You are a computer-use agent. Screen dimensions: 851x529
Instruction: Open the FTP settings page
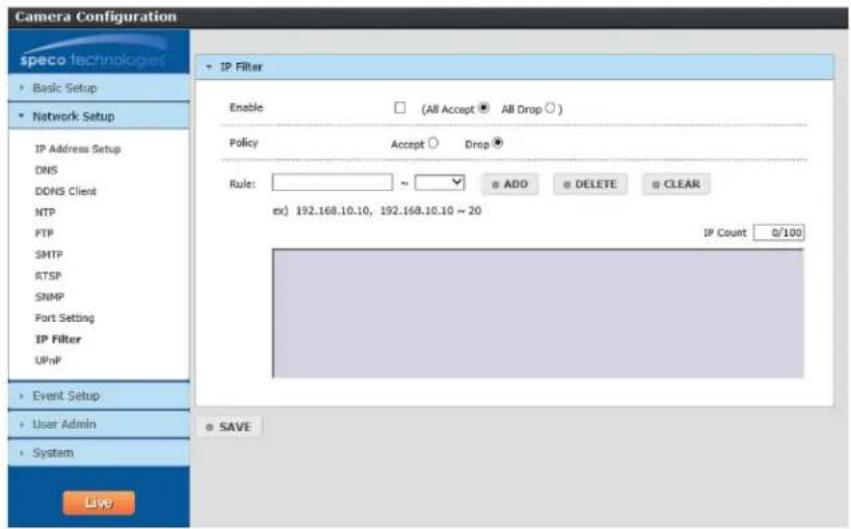44,233
